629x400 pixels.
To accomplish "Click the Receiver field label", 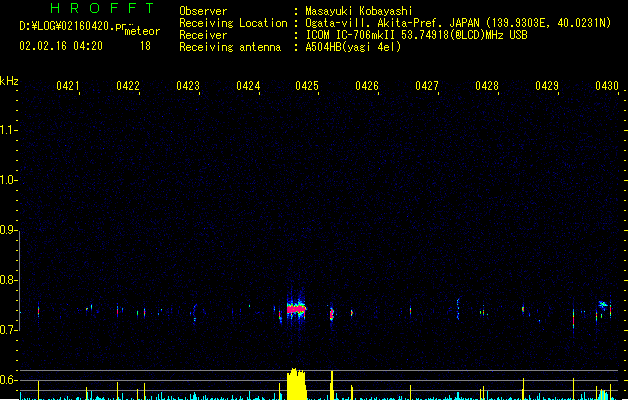I will (203, 35).
